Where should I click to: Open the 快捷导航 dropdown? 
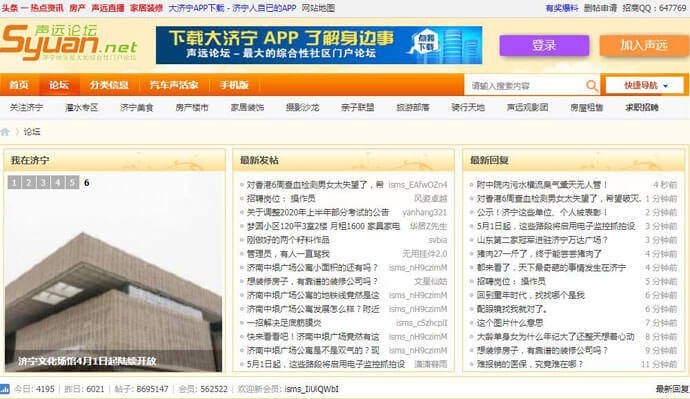pyautogui.click(x=645, y=85)
